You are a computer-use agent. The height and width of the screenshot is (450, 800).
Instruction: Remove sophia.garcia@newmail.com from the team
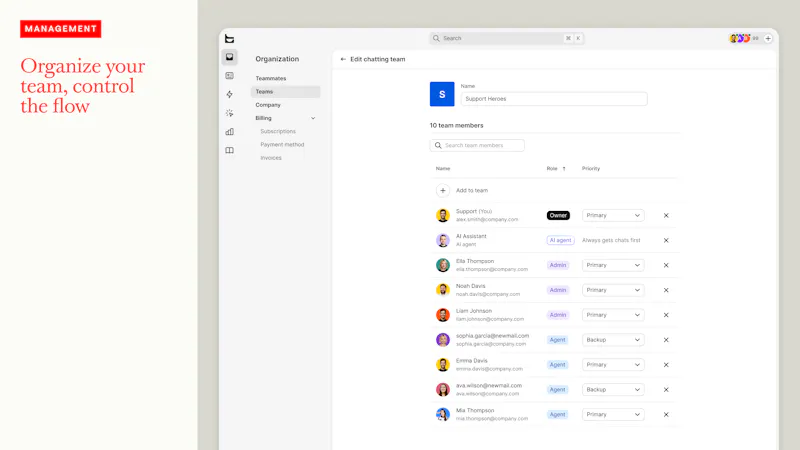tap(666, 340)
